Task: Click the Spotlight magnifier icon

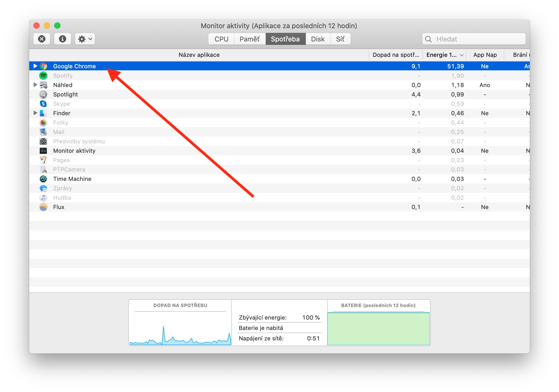Action: tap(43, 94)
